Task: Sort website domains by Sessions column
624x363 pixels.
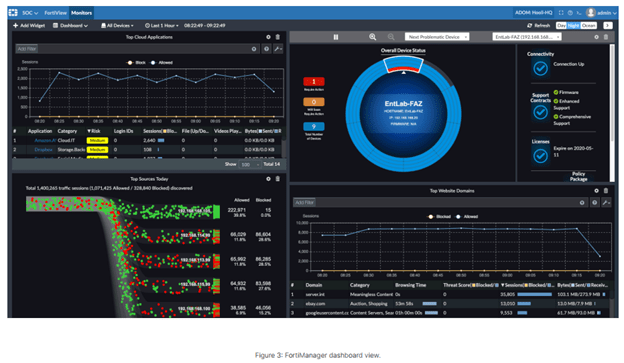Action: [527, 285]
